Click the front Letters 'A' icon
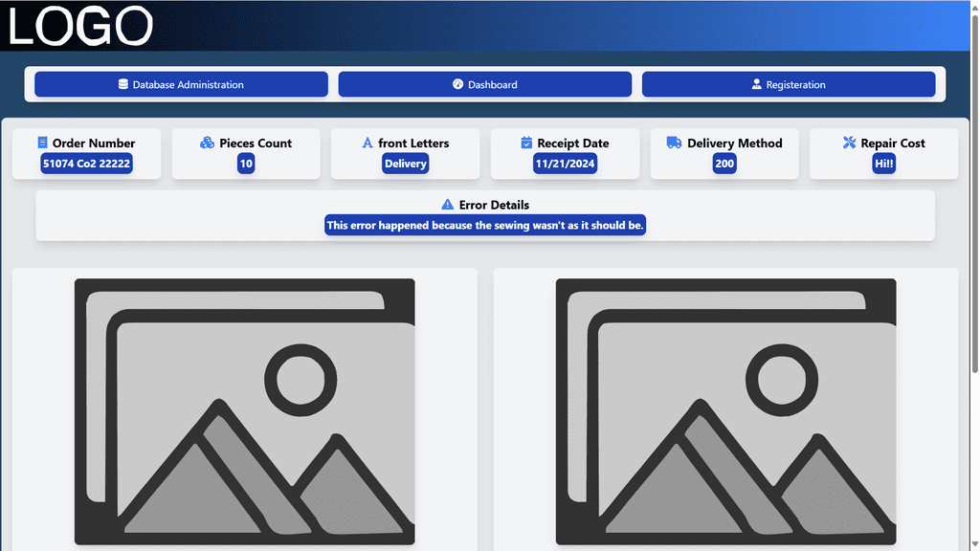 (367, 143)
